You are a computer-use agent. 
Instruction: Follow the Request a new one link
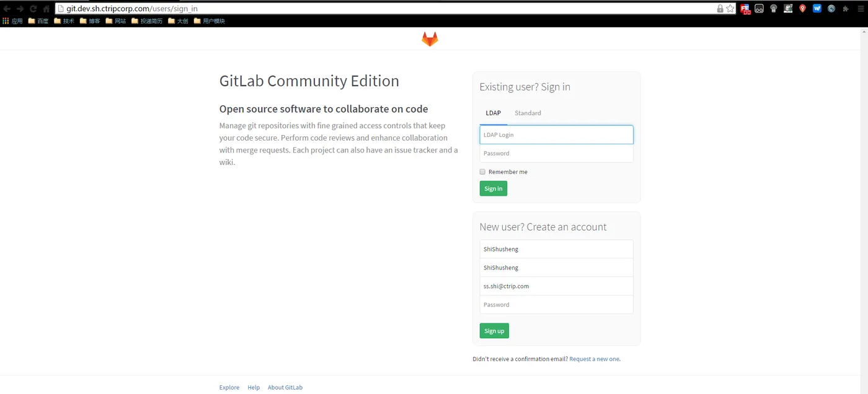click(x=594, y=359)
